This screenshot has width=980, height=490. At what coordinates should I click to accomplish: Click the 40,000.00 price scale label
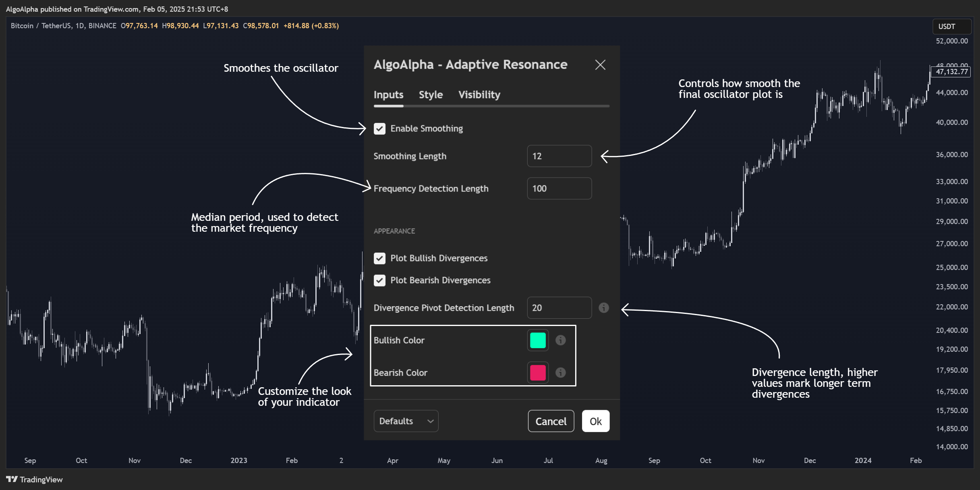coord(951,122)
